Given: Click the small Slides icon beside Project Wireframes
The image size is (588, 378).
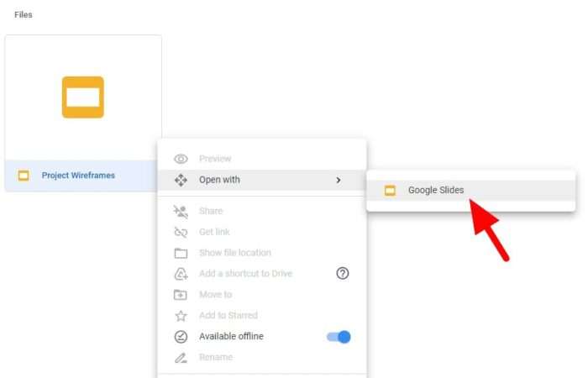Looking at the screenshot, I should coord(24,176).
